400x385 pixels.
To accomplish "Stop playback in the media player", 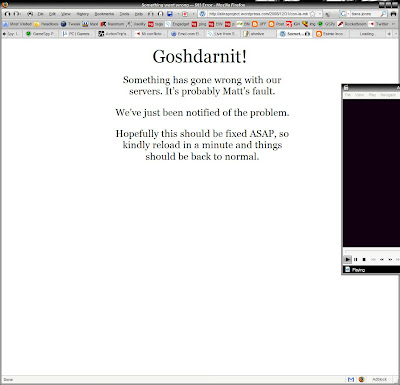I will pyautogui.click(x=364, y=259).
